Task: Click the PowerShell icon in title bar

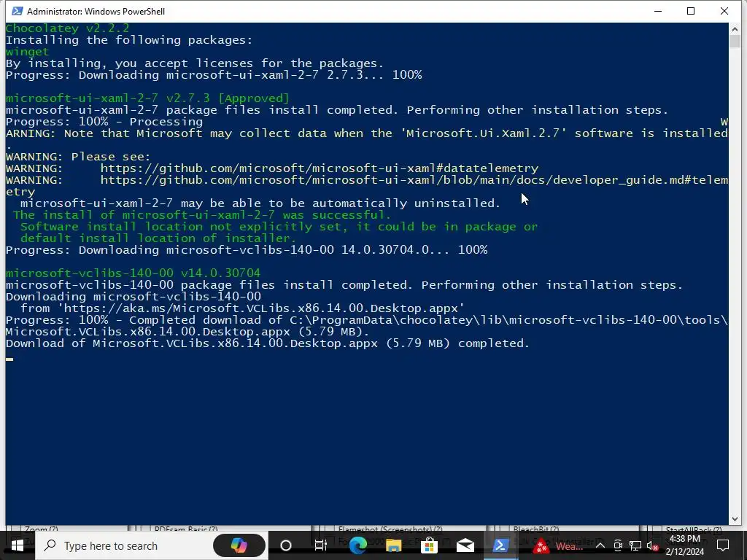Action: (18, 11)
